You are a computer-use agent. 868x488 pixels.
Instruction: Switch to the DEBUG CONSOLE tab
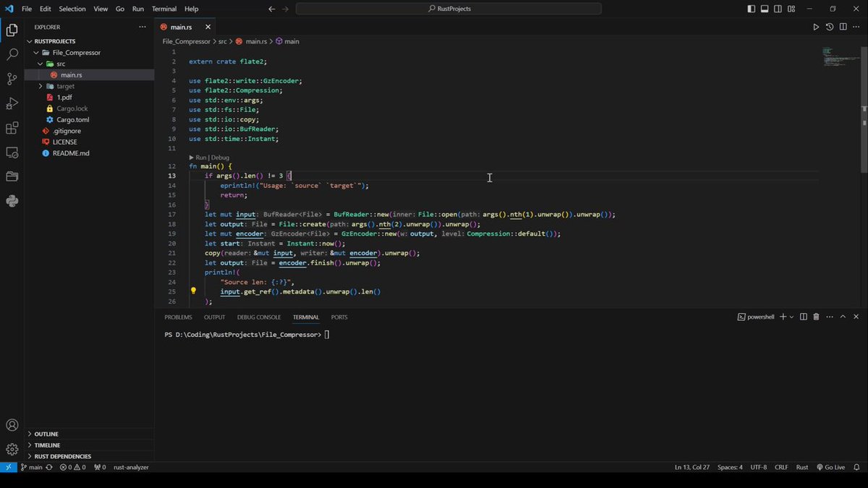(x=259, y=317)
